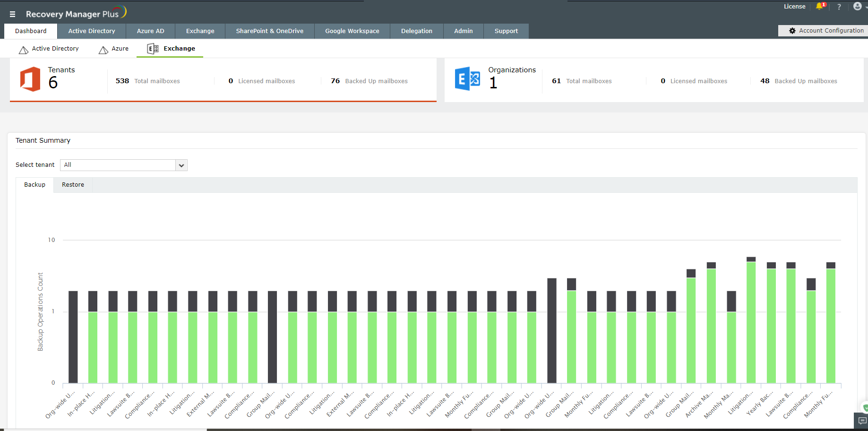Open the Select tenant dropdown
The image size is (868, 431).
pyautogui.click(x=181, y=165)
